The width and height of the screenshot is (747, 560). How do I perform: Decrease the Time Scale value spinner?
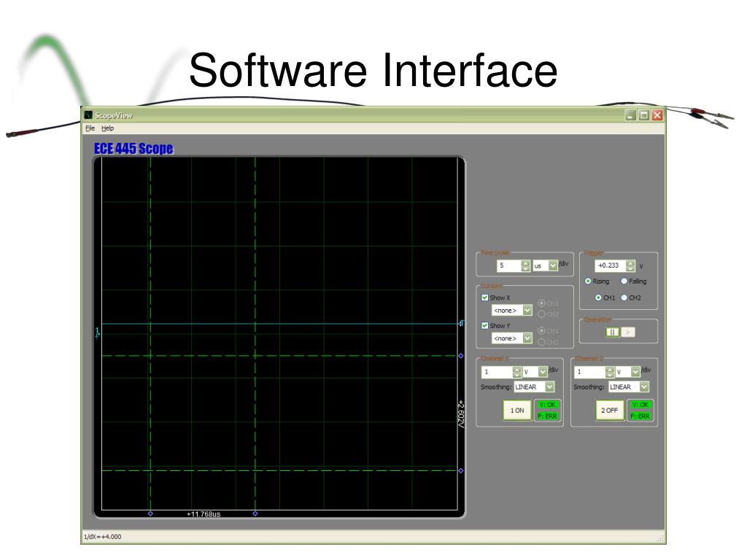click(x=525, y=268)
